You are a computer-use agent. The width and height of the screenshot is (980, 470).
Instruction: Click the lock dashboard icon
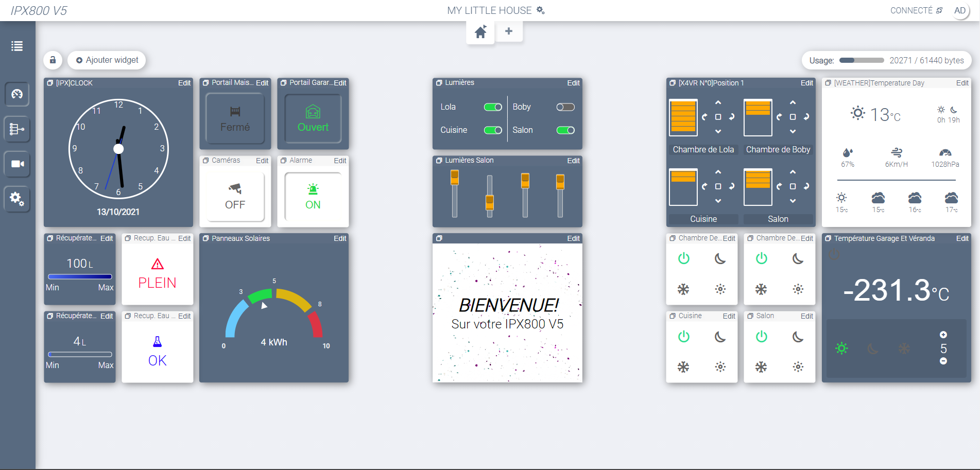click(x=53, y=60)
